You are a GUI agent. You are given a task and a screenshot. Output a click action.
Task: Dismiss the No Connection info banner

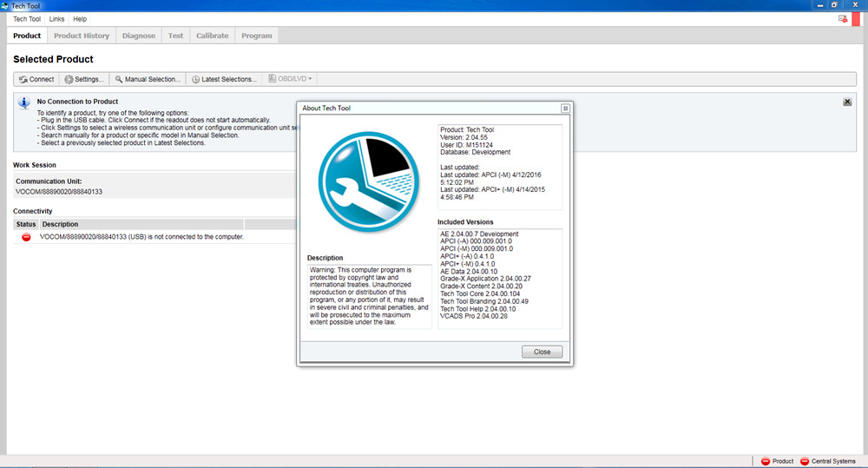click(847, 102)
